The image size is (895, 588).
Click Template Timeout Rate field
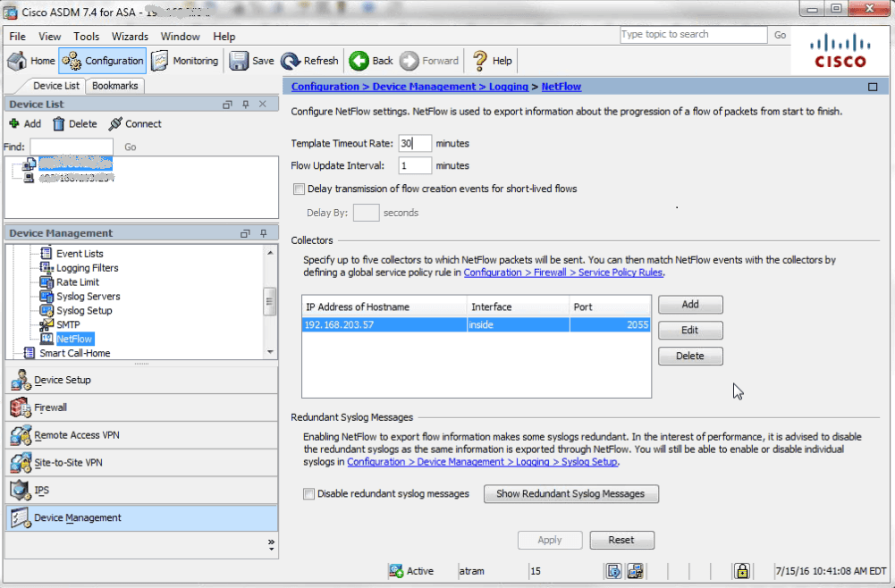[414, 143]
